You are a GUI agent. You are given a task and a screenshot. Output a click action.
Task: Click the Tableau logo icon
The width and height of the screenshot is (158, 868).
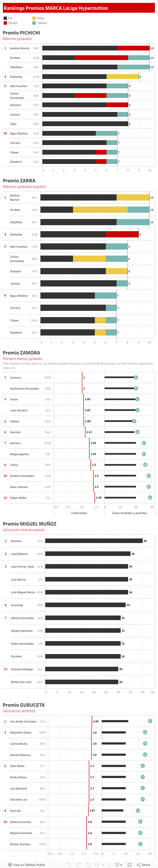pyautogui.click(x=10, y=865)
